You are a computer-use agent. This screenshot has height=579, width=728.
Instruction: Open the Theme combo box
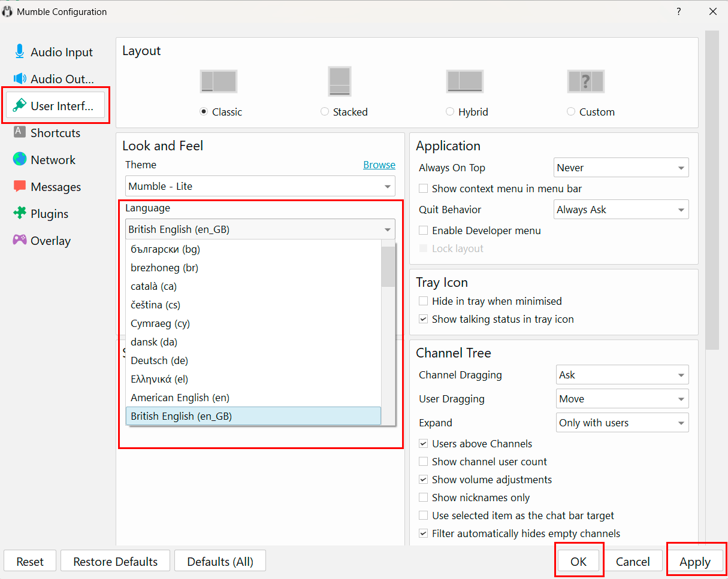pyautogui.click(x=260, y=186)
